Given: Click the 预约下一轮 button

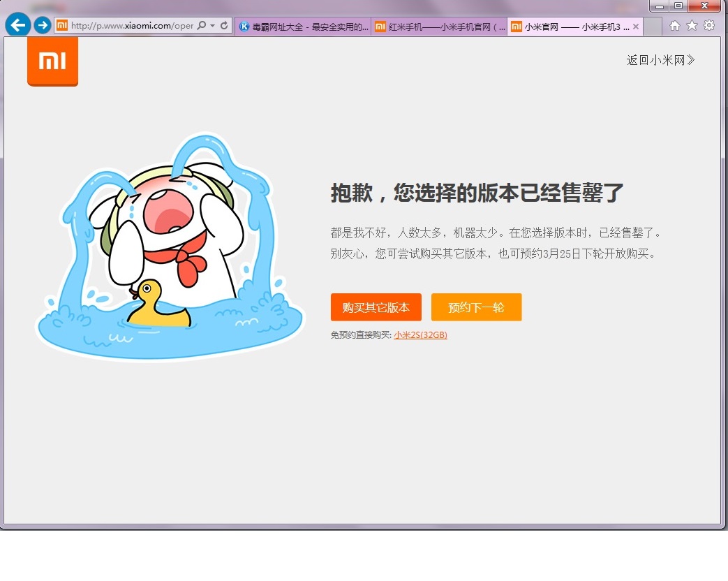Looking at the screenshot, I should 476,307.
